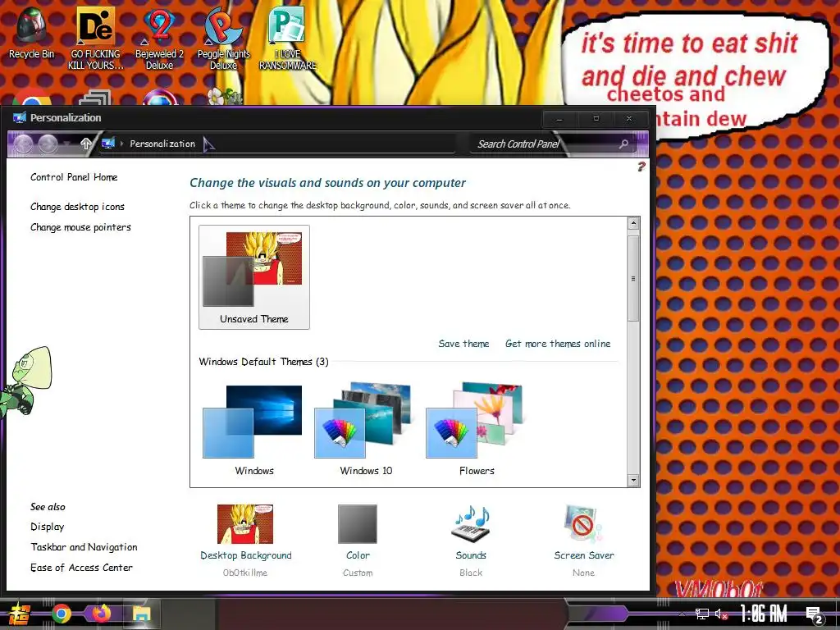840x630 pixels.
Task: Click the muted volume icon in tray
Action: pyautogui.click(x=722, y=614)
